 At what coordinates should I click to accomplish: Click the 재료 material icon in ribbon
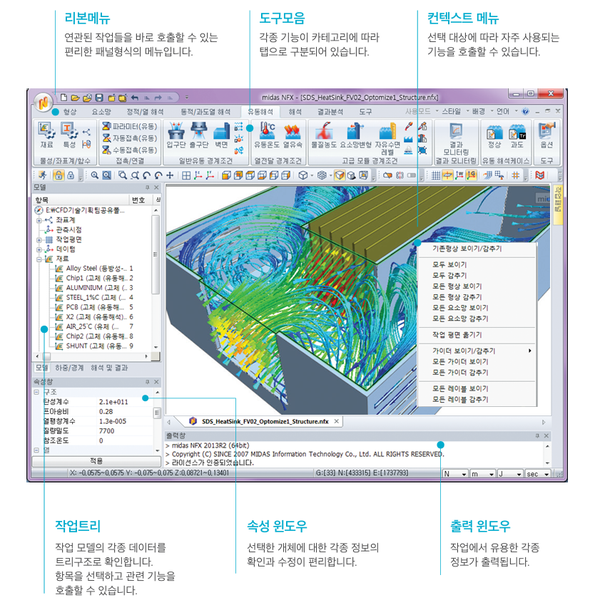pyautogui.click(x=46, y=135)
